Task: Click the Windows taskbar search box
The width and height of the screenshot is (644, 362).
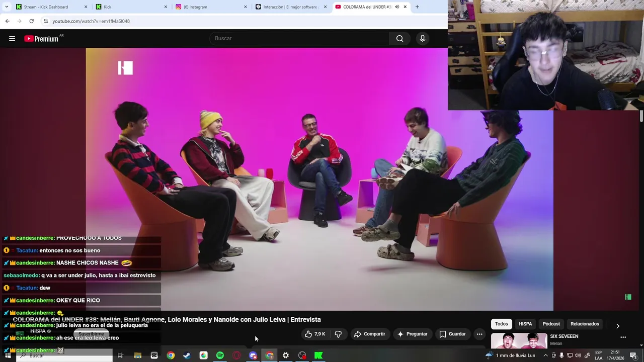Action: [x=64, y=355]
